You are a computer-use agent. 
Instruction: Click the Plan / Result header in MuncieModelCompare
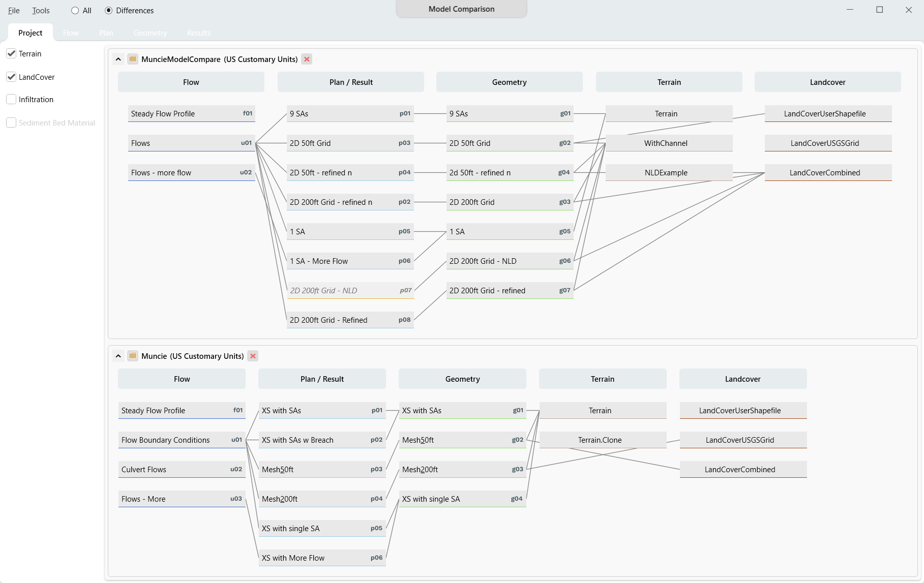(350, 82)
